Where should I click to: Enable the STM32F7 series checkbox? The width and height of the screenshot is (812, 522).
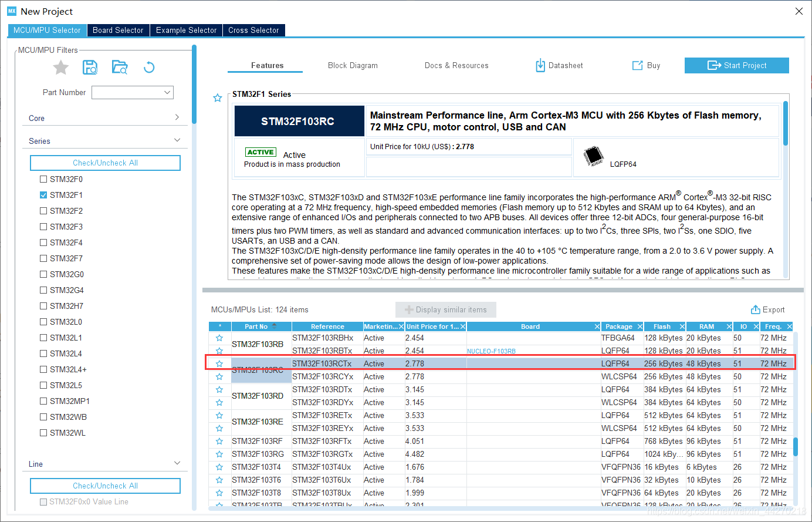(x=43, y=258)
